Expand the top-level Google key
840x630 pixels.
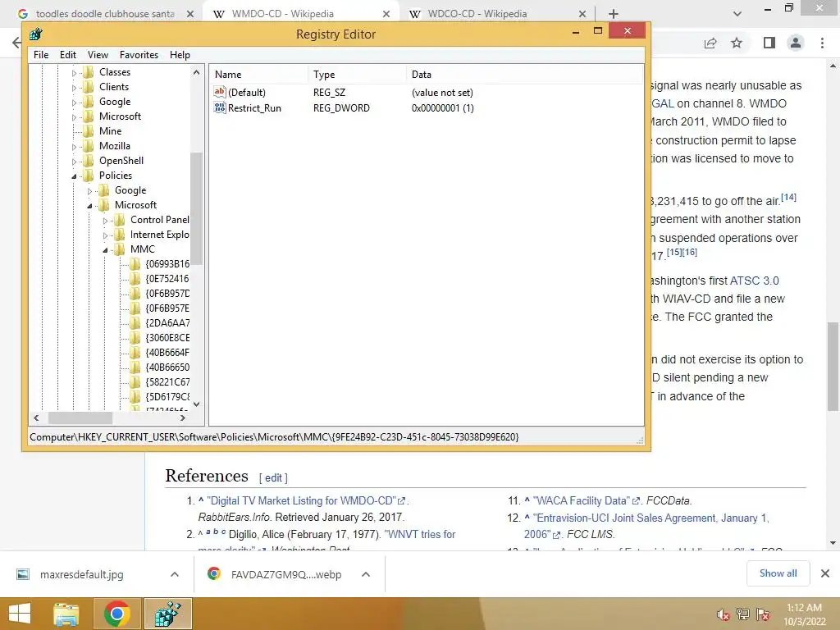pos(74,103)
